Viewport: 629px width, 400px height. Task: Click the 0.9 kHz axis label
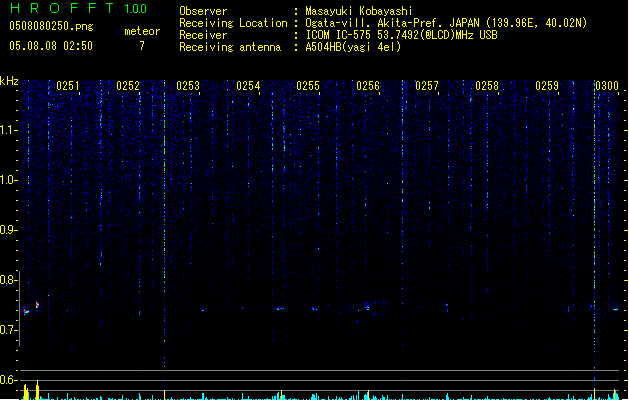(x=8, y=230)
